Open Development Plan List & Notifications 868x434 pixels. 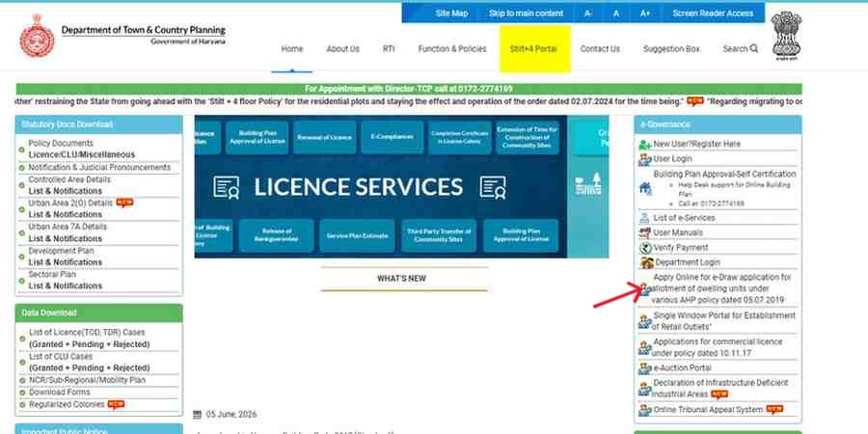[x=66, y=257]
